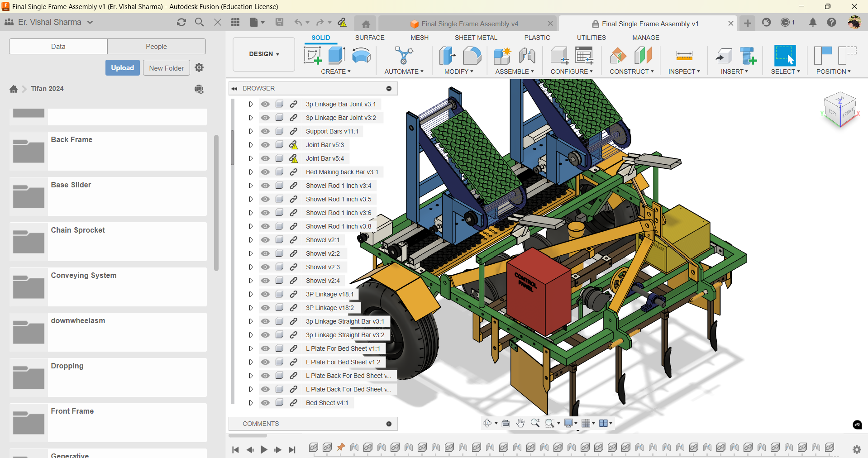The image size is (868, 458).
Task: Switch to the People panel
Action: pos(157,46)
